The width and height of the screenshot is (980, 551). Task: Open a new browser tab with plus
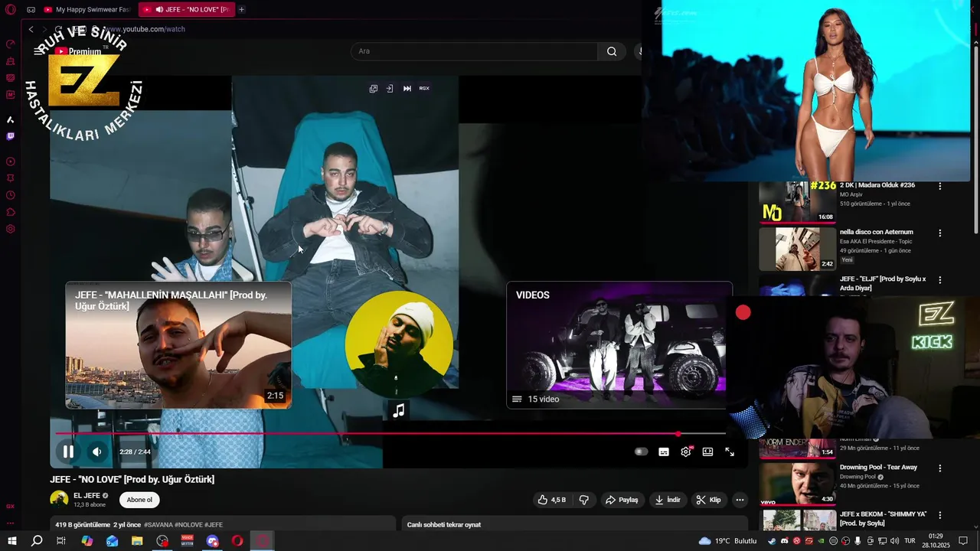241,9
